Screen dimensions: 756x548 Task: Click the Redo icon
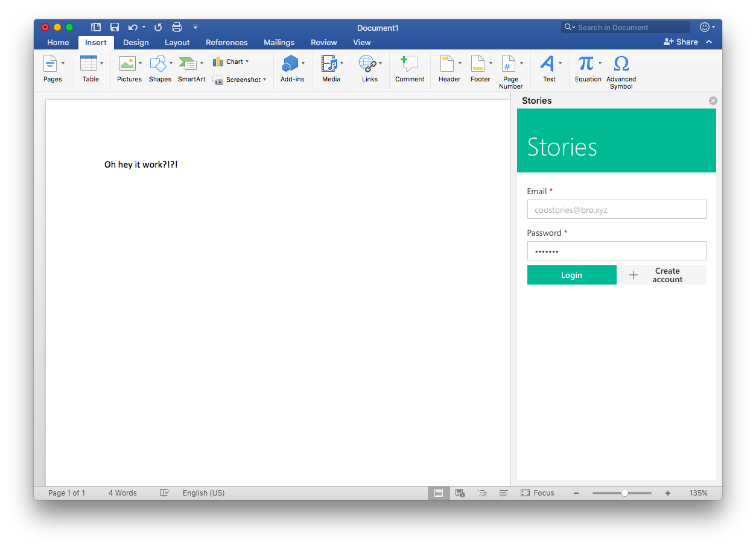(158, 27)
